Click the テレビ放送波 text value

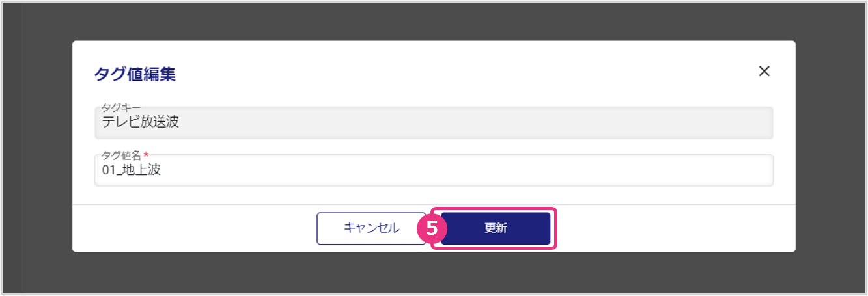(140, 122)
